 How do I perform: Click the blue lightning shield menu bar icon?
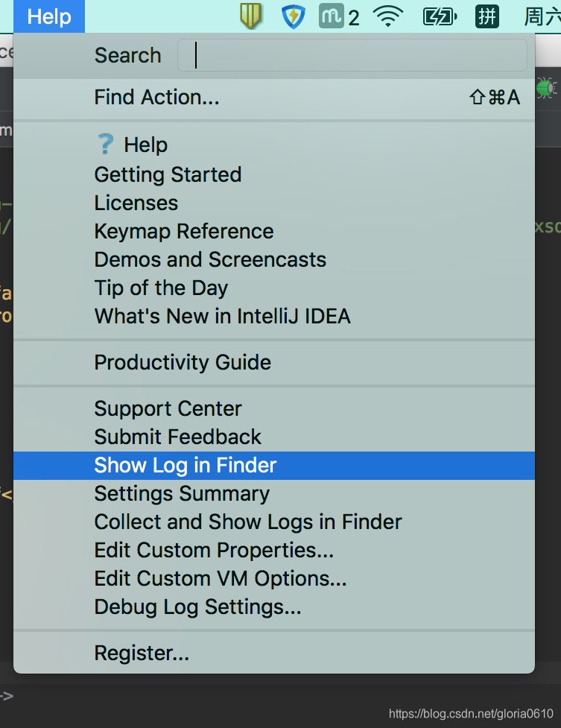pyautogui.click(x=293, y=16)
